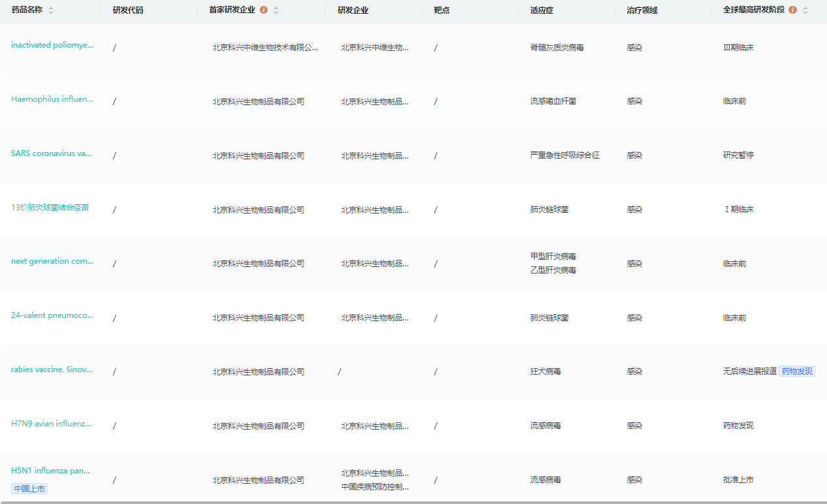Select 首家研发企业 cell in SARS coronavirus row
827x504 pixels.
258,155
